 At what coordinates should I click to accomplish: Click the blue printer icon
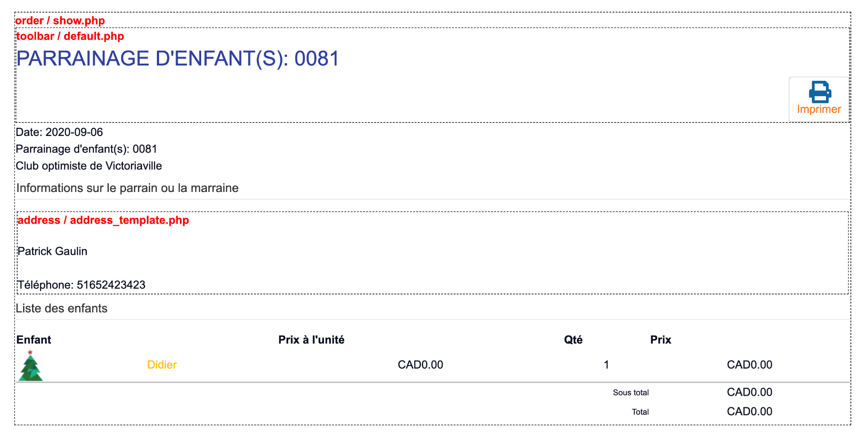pyautogui.click(x=820, y=92)
